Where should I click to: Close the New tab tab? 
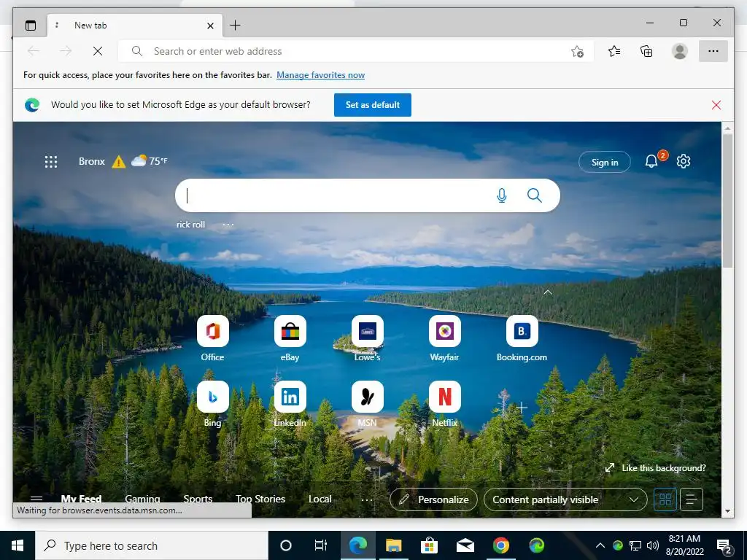(x=210, y=26)
